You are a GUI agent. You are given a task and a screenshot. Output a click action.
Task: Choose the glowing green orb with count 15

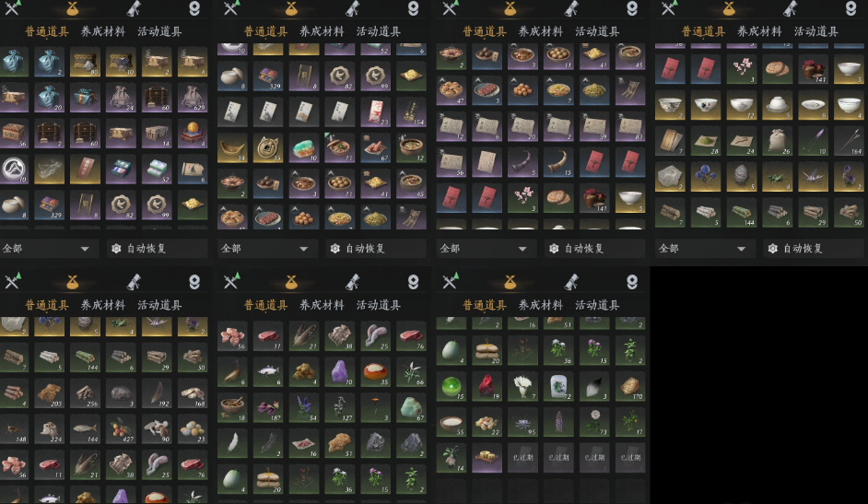click(452, 386)
